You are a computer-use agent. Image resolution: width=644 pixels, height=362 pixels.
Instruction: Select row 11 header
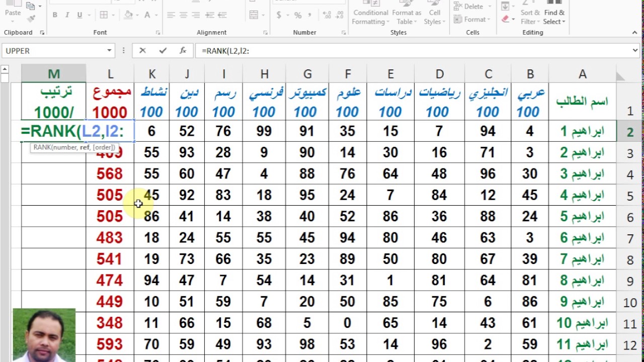(630, 323)
